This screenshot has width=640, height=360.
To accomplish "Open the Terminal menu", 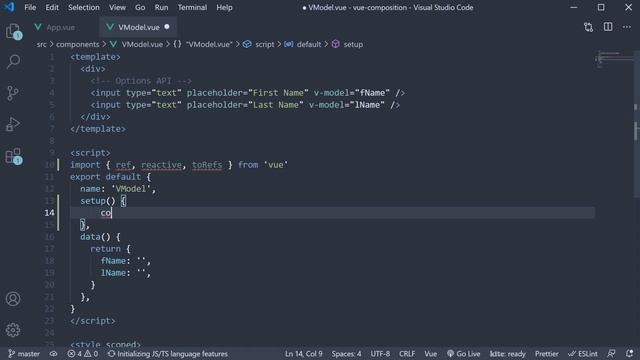I will pyautogui.click(x=192, y=7).
